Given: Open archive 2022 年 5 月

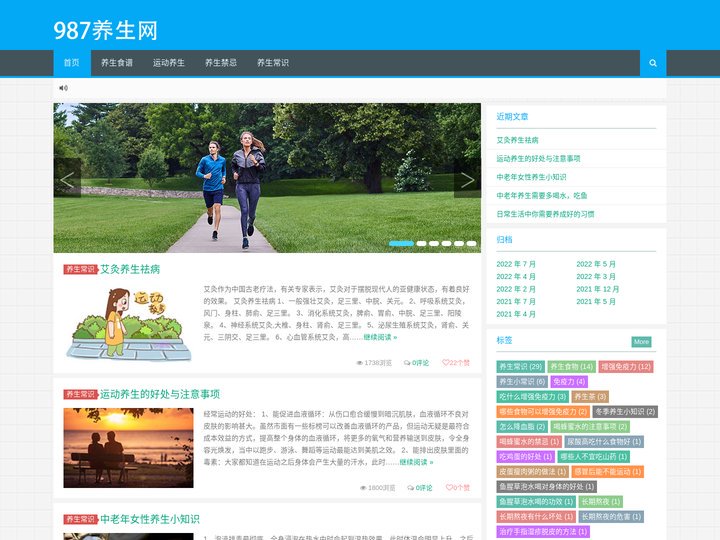Looking at the screenshot, I should 596,264.
